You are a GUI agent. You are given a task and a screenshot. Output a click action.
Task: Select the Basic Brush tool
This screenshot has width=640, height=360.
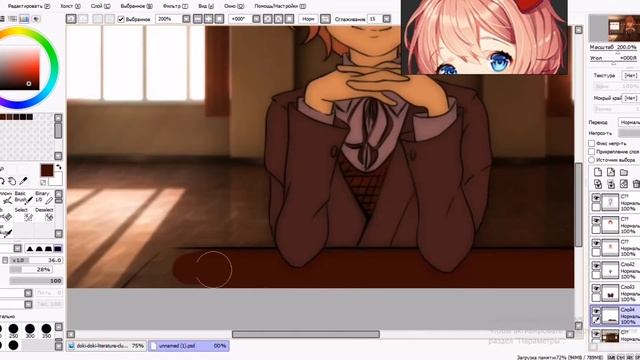23,198
